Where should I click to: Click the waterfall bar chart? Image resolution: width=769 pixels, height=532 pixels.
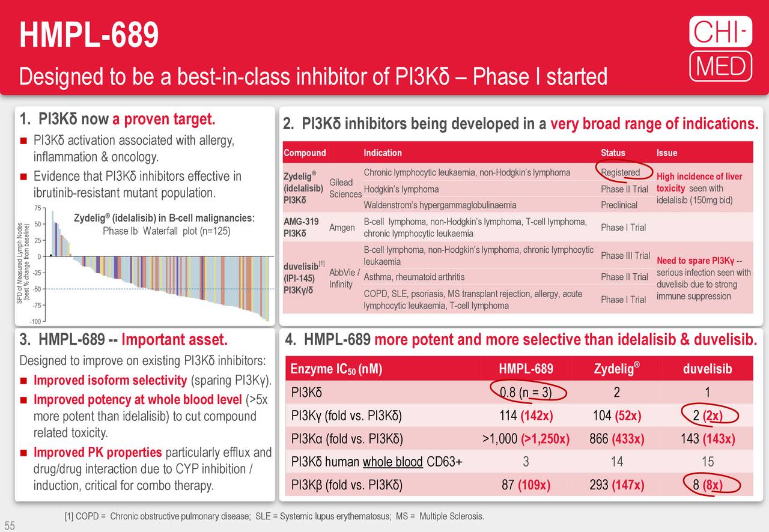(x=152, y=265)
